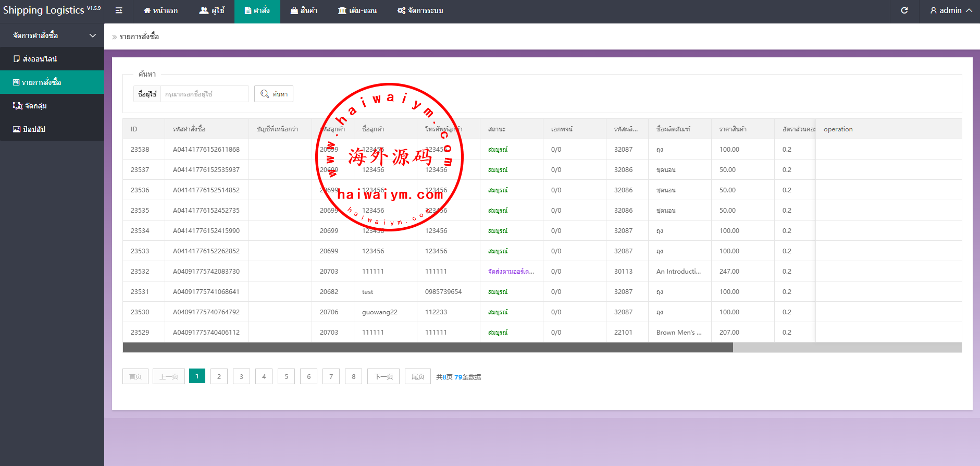Focus the username search input field
The height and width of the screenshot is (466, 980).
click(204, 94)
